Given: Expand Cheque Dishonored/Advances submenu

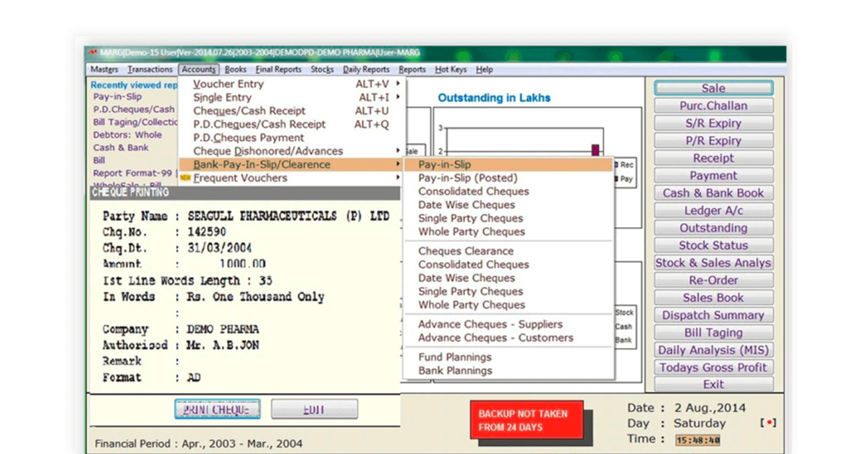Looking at the screenshot, I should point(292,151).
